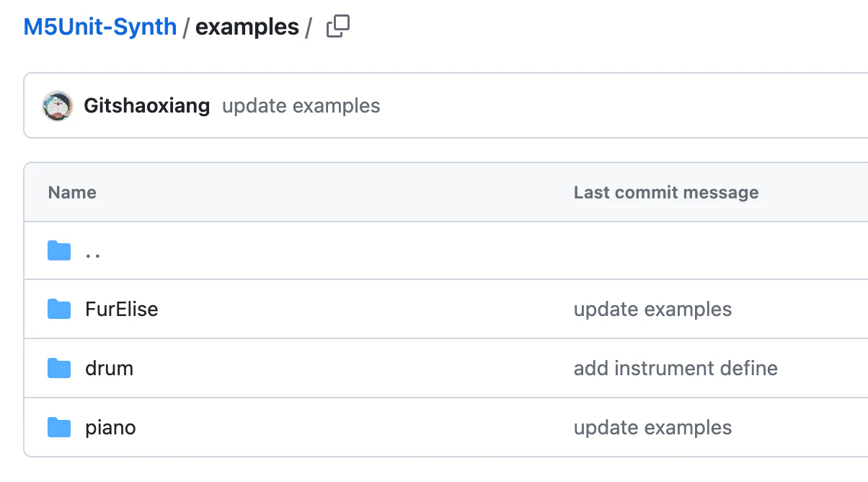
Task: Click the parent directory folder icon
Action: pyautogui.click(x=59, y=251)
